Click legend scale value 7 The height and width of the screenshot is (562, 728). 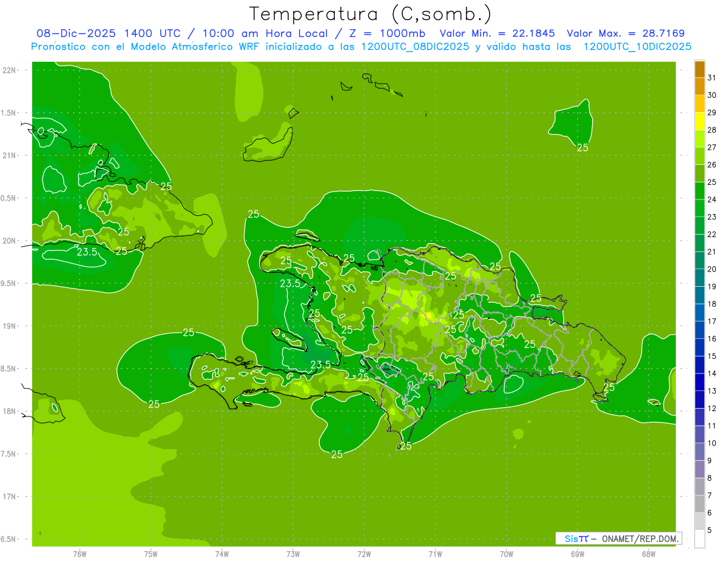[x=711, y=495]
